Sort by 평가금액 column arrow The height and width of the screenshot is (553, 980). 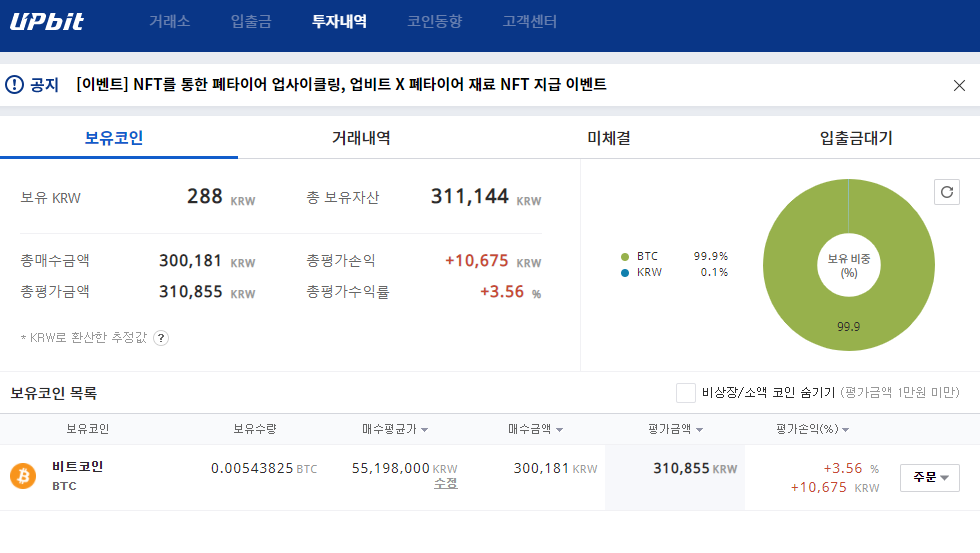pyautogui.click(x=699, y=430)
